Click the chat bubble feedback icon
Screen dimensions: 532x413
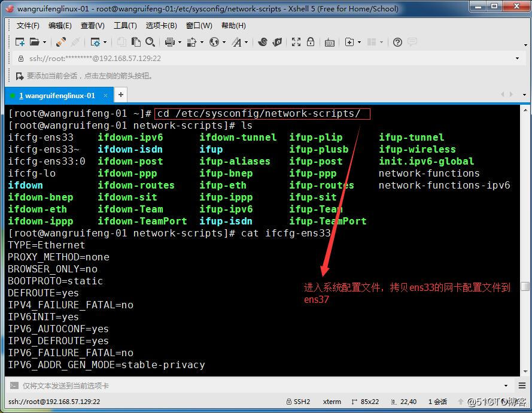(412, 42)
